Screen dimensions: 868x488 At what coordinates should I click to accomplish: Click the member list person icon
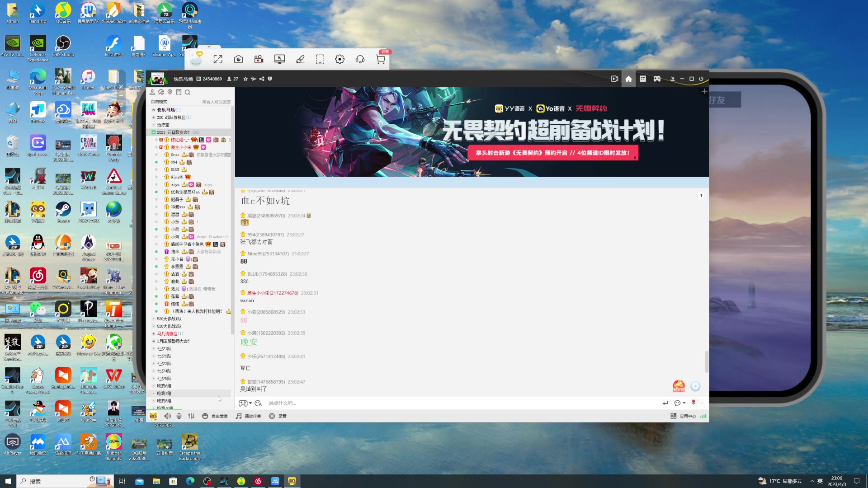[152, 92]
